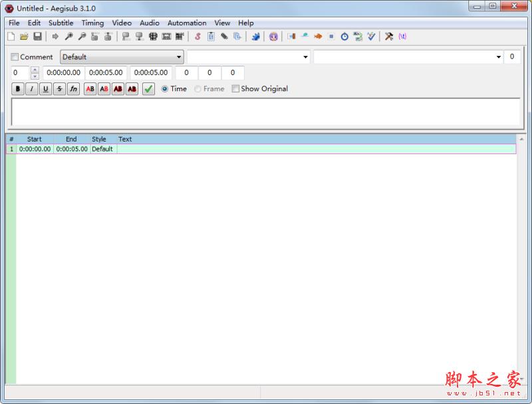Save subtitles with floppy disk icon
This screenshot has width=532, height=404.
coord(37,37)
